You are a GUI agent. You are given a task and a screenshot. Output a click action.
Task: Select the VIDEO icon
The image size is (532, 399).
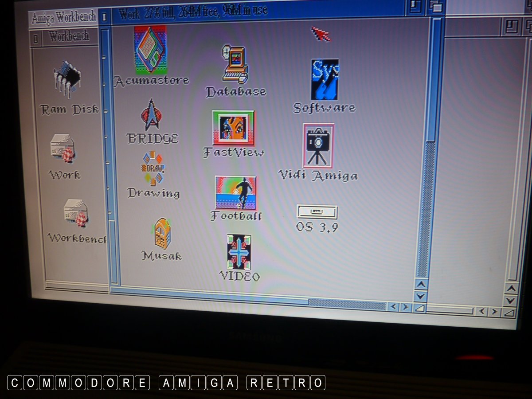click(x=239, y=252)
